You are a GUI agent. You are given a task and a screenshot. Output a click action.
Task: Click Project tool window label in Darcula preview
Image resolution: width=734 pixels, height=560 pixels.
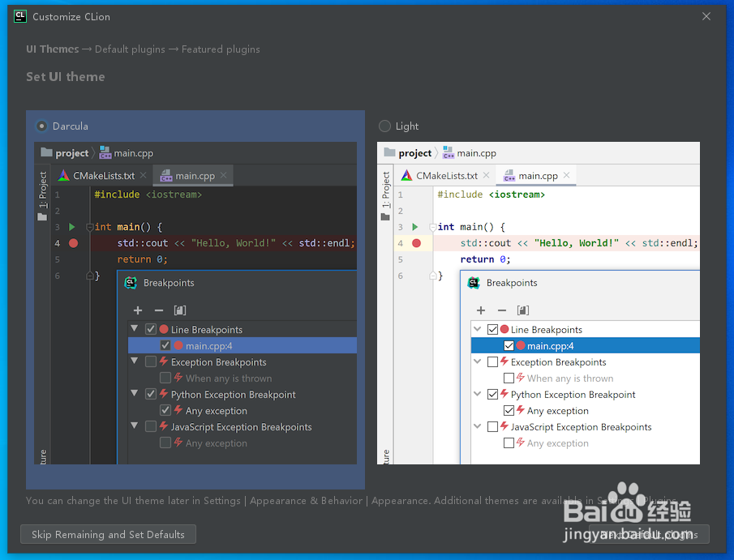coord(43,190)
